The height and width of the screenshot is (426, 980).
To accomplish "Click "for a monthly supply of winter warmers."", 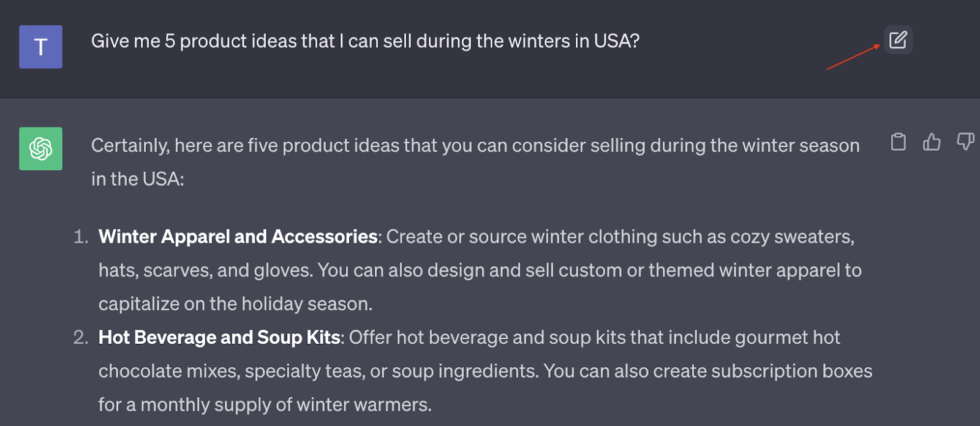I will 265,405.
